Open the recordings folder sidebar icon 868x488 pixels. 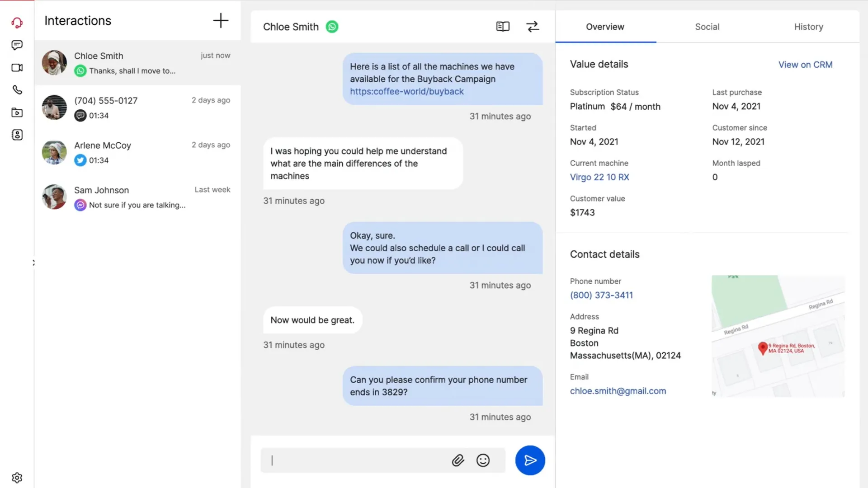[17, 113]
